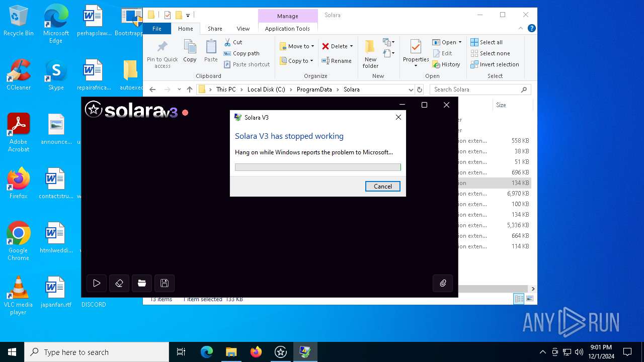Click Local Disk (C:) breadcrumb
Image resolution: width=644 pixels, height=362 pixels.
[266, 89]
